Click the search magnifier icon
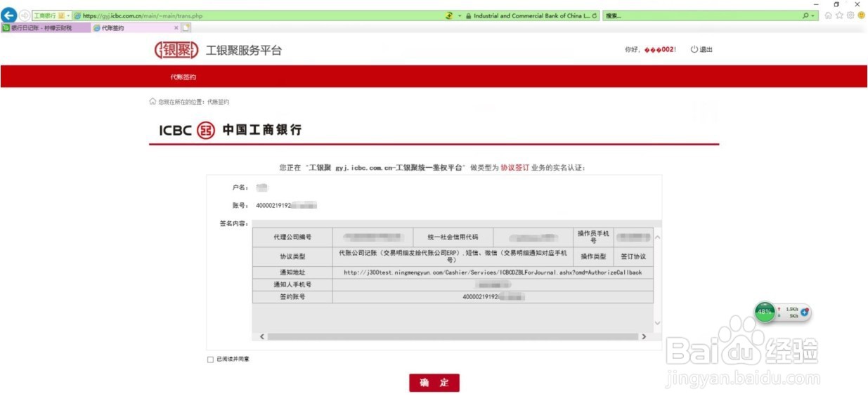The height and width of the screenshot is (408, 868). point(805,15)
